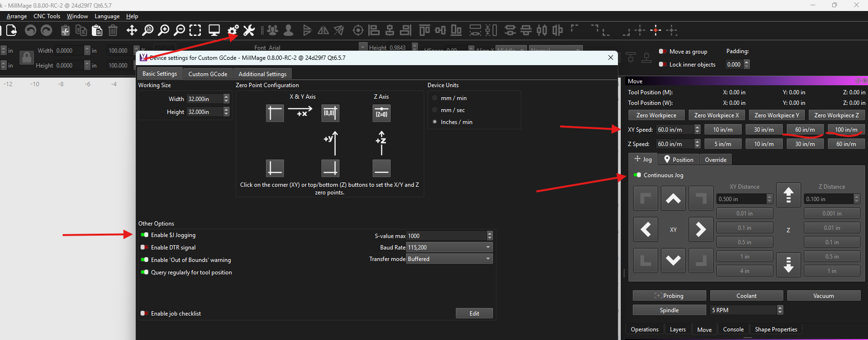Click the Z Speed spinner arrows
Image resolution: width=868 pixels, height=340 pixels.
(x=697, y=144)
